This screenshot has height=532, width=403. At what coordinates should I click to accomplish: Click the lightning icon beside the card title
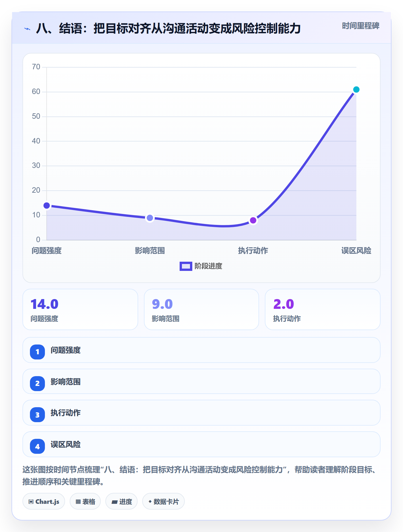click(x=27, y=29)
